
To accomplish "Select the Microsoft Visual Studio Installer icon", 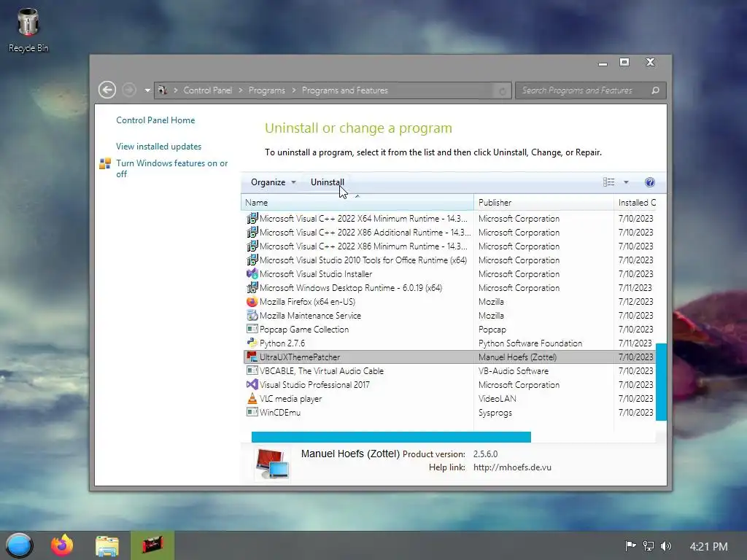I will click(x=252, y=274).
